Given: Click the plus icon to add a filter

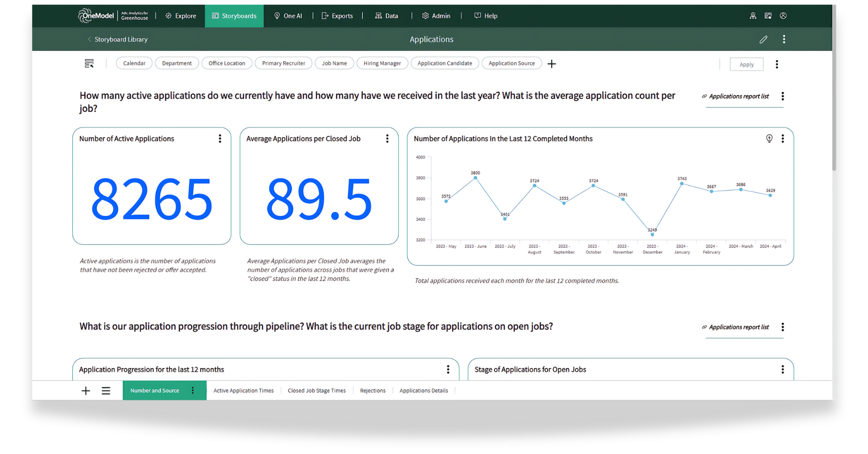Looking at the screenshot, I should click(552, 64).
